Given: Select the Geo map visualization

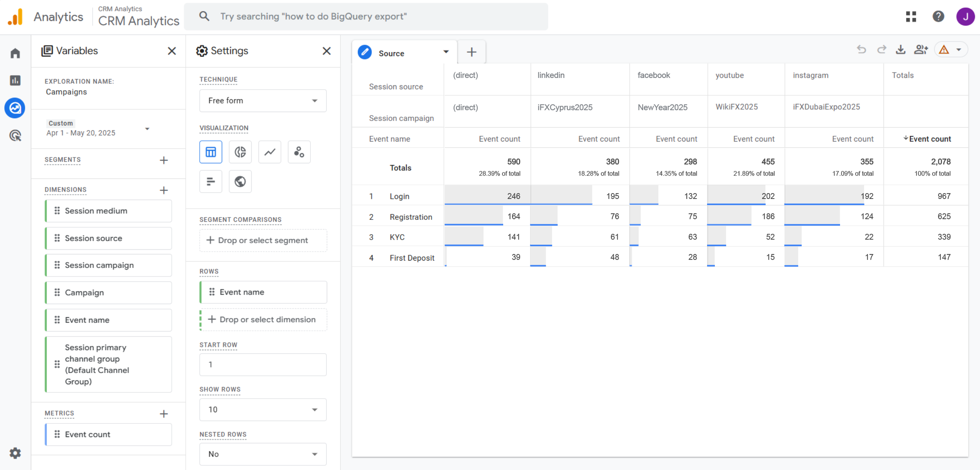Looking at the screenshot, I should (x=240, y=181).
